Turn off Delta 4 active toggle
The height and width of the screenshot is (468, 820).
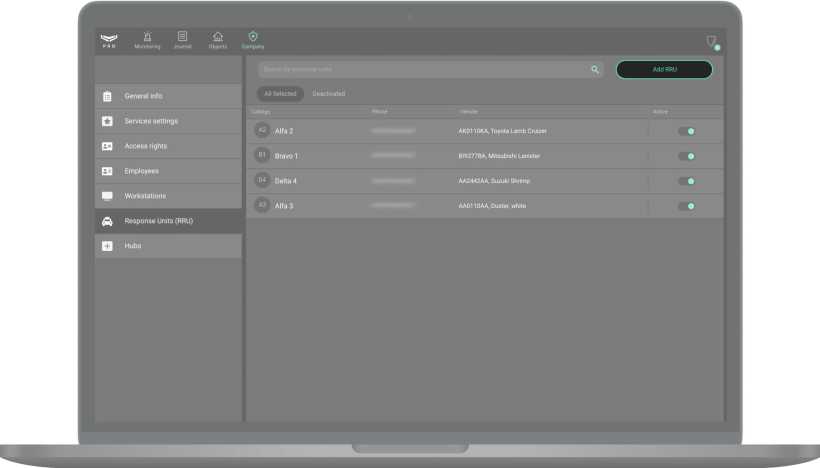(686, 181)
